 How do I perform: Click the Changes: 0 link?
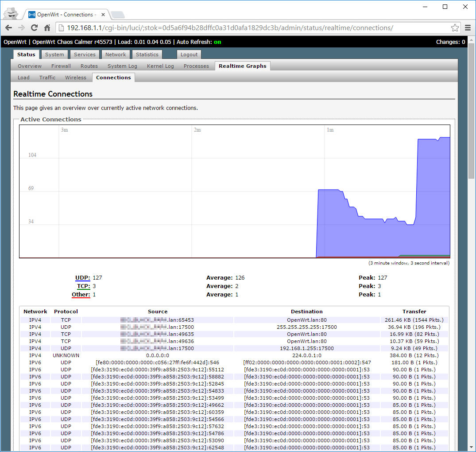coord(450,42)
